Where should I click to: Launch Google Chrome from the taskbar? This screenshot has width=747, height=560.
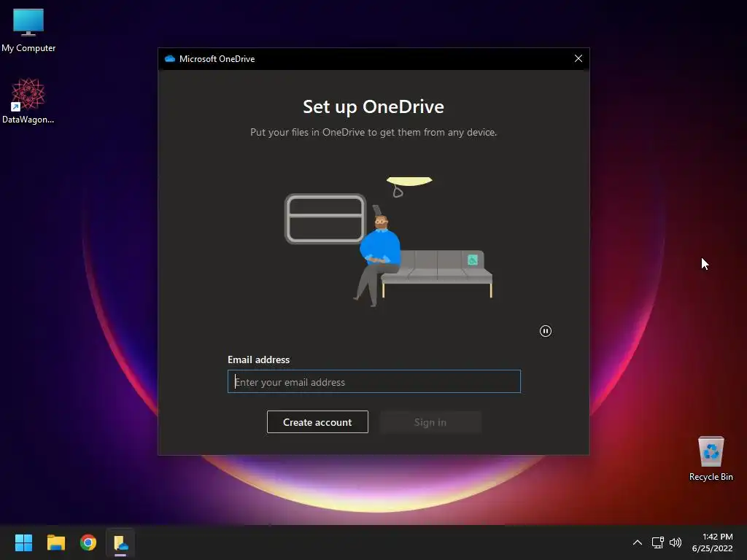tap(88, 542)
